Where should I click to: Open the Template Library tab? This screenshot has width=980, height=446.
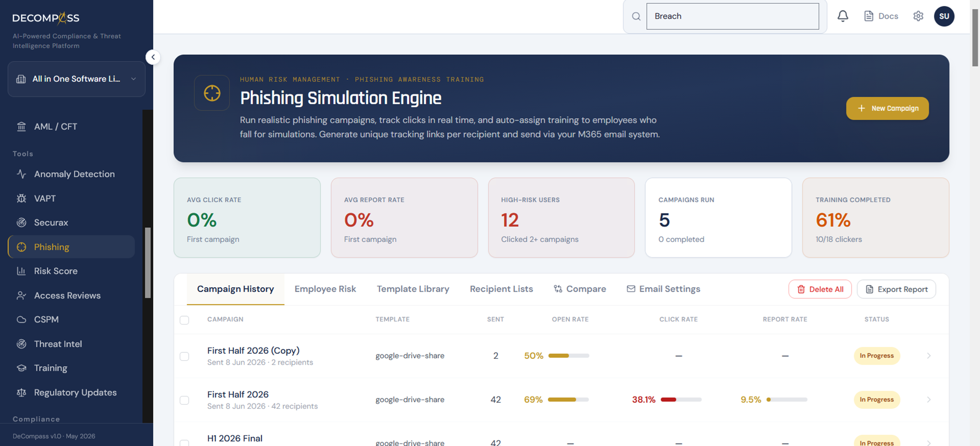[x=413, y=289]
